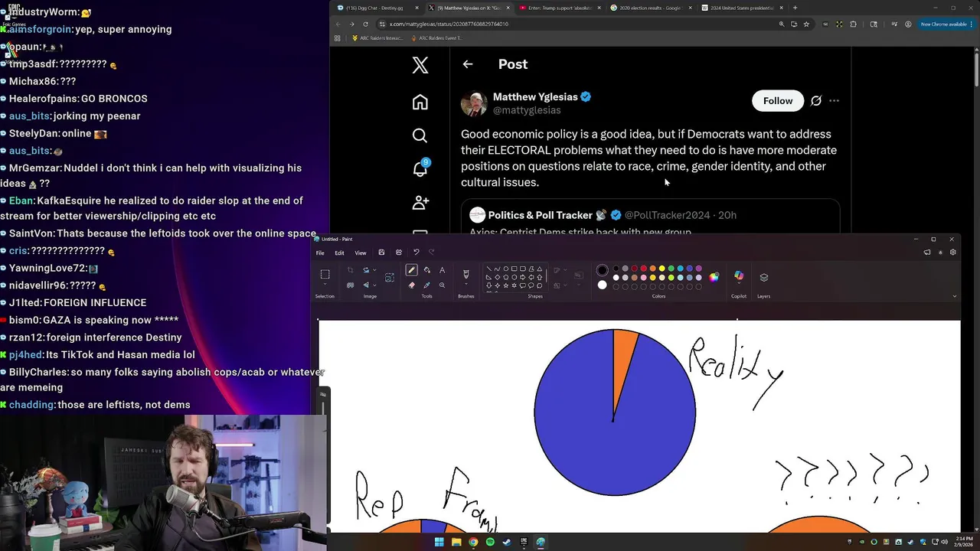
Task: Click the Share icon in Paint
Action: click(x=399, y=253)
